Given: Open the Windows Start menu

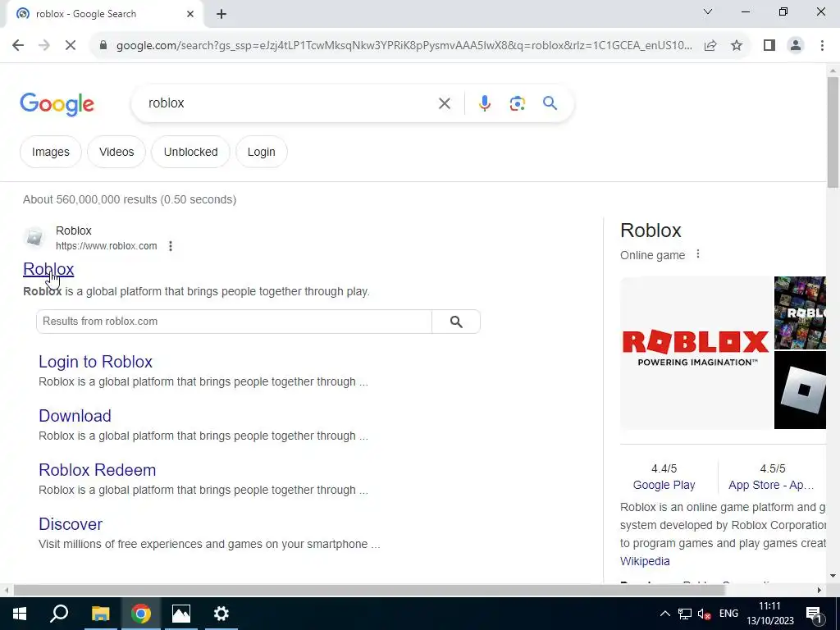Looking at the screenshot, I should pos(20,614).
